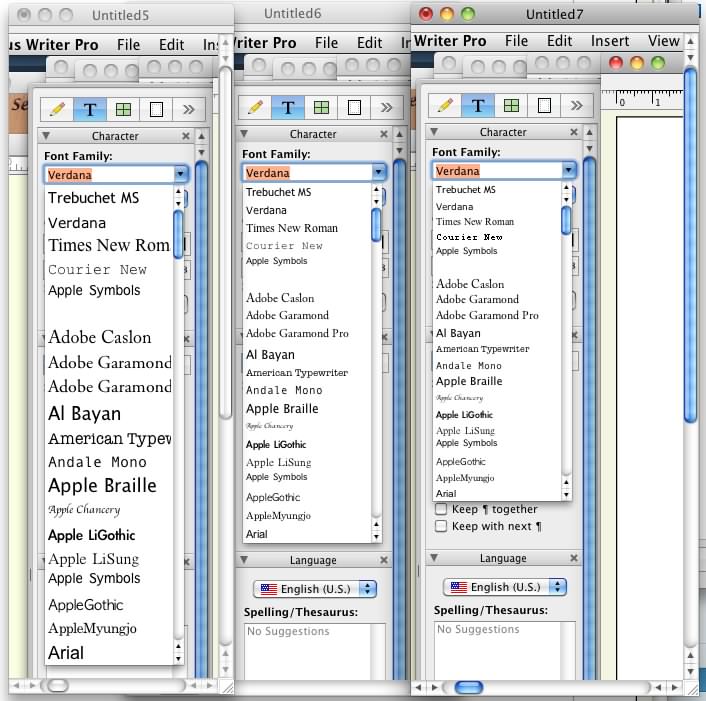Click horizontal scrollbar thumb in Untitled7

tap(469, 687)
